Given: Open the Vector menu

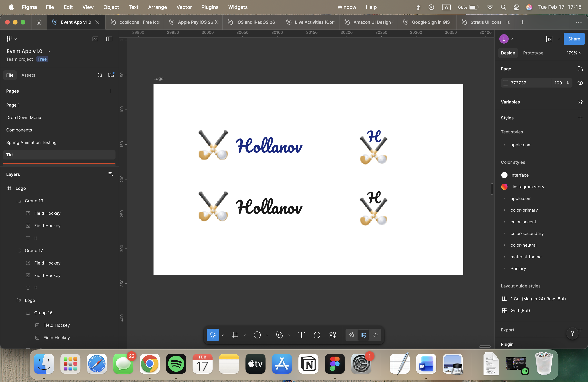Looking at the screenshot, I should [184, 7].
